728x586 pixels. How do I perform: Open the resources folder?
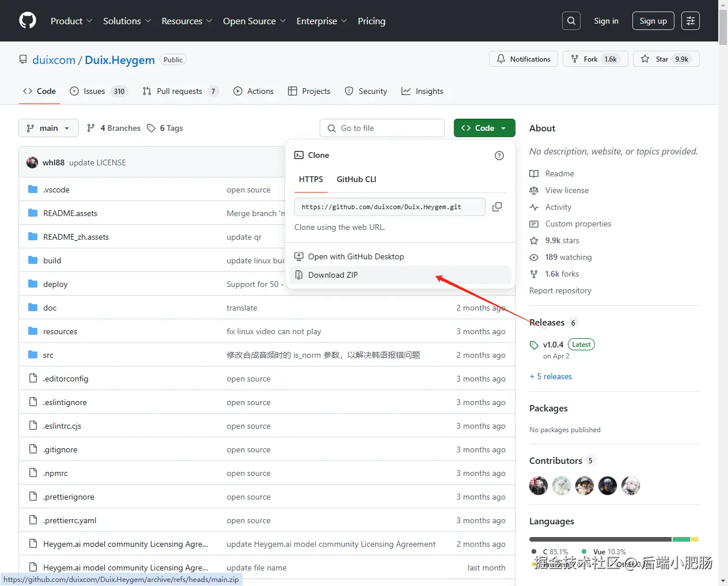(60, 331)
